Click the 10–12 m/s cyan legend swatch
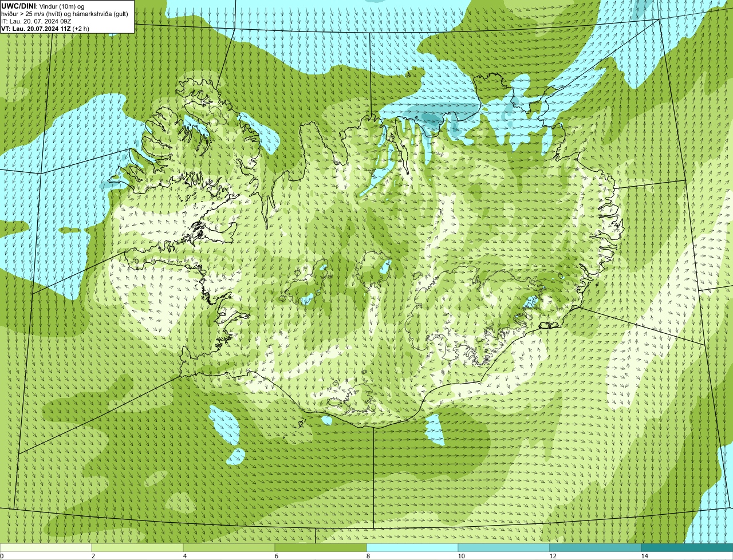 [504, 548]
